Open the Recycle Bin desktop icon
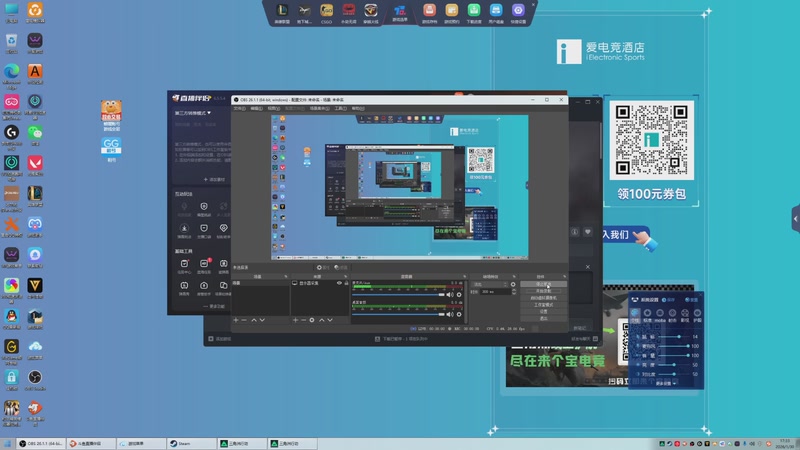The height and width of the screenshot is (450, 800). (11, 41)
